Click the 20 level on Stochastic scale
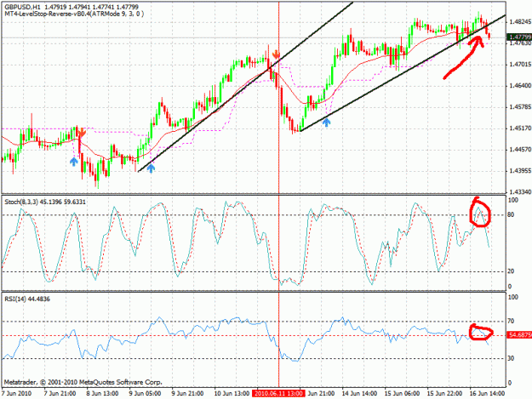Viewport: 532px width, 399px height. (511, 271)
